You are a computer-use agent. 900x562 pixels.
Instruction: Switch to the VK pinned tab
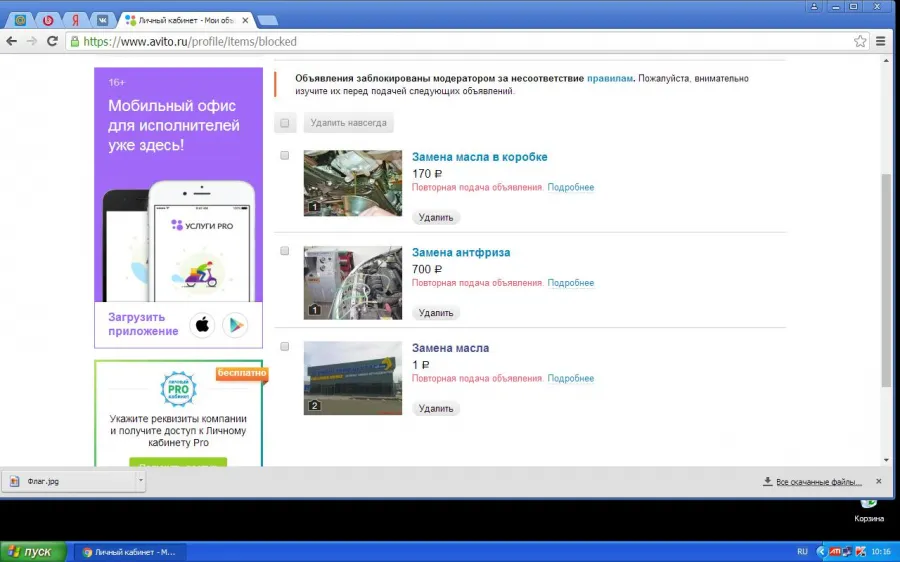point(102,20)
